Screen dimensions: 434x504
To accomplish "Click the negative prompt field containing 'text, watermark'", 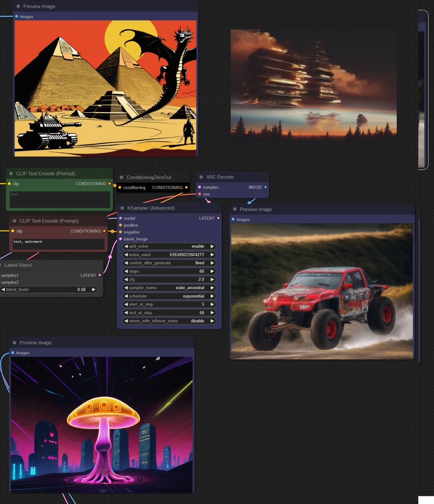I will pos(58,244).
